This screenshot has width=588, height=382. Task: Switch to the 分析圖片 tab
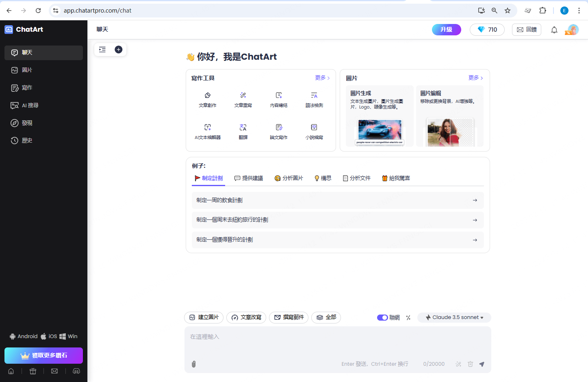pos(289,178)
